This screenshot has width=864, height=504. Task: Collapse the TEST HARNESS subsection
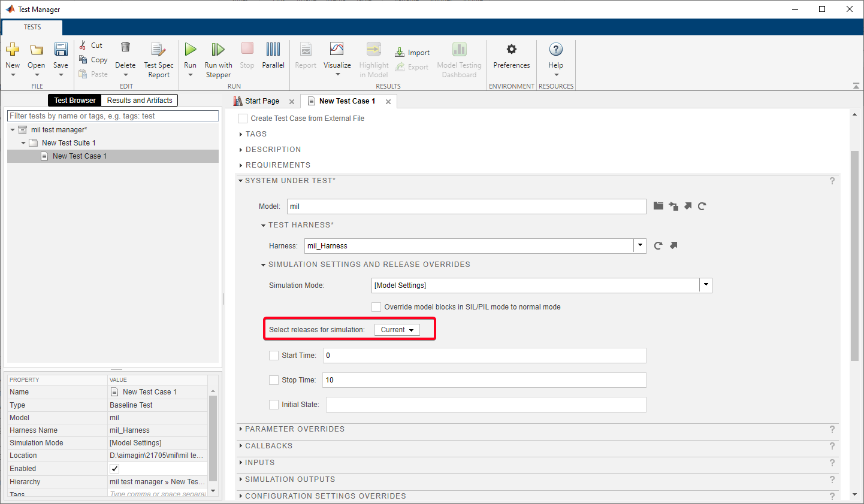pyautogui.click(x=263, y=226)
